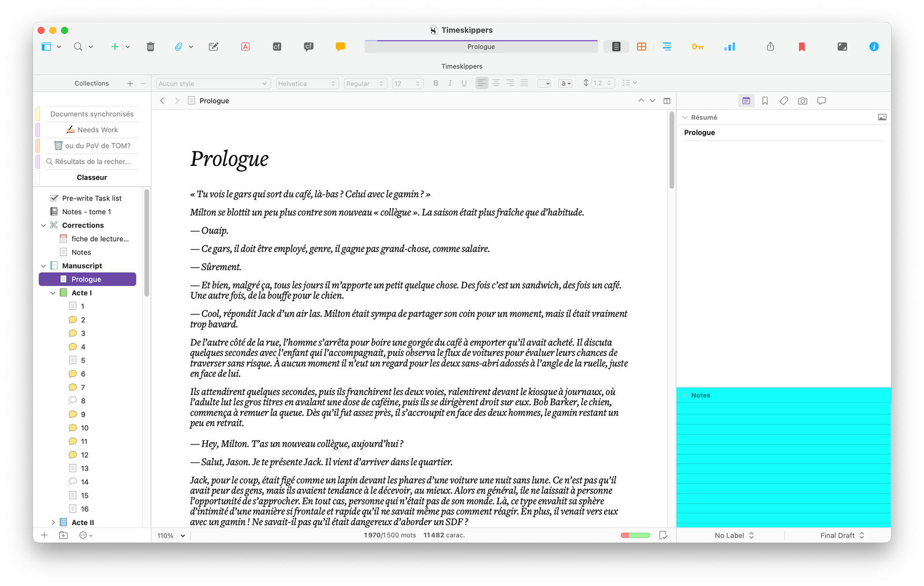The height and width of the screenshot is (586, 924).
Task: Open the keywords key icon
Action: click(698, 47)
